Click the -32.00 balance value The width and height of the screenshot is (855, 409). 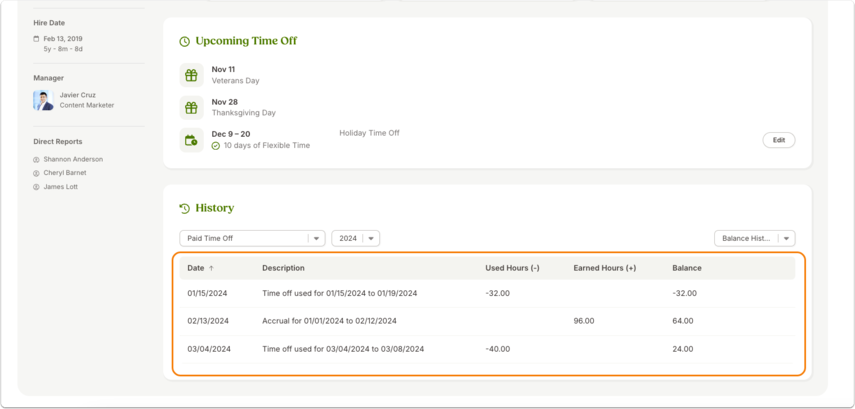pos(685,293)
